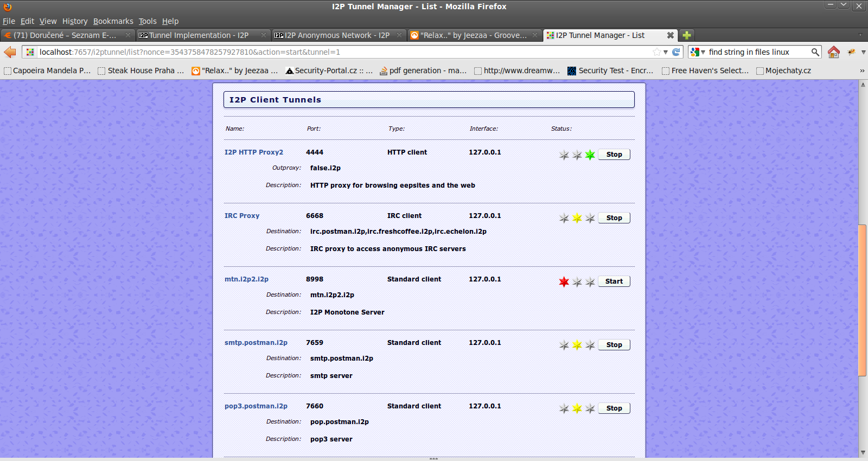Open the File menu
The height and width of the screenshot is (461, 868).
tap(9, 21)
